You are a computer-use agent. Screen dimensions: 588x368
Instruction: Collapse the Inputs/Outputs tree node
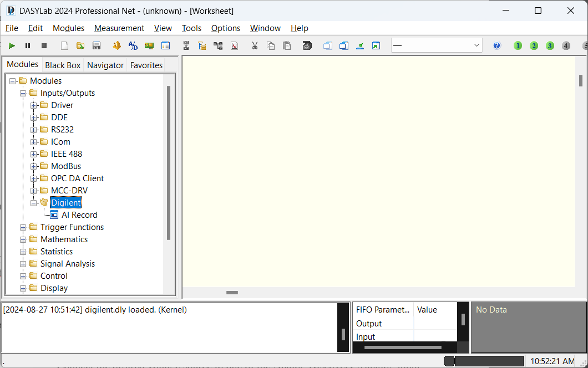pos(23,93)
